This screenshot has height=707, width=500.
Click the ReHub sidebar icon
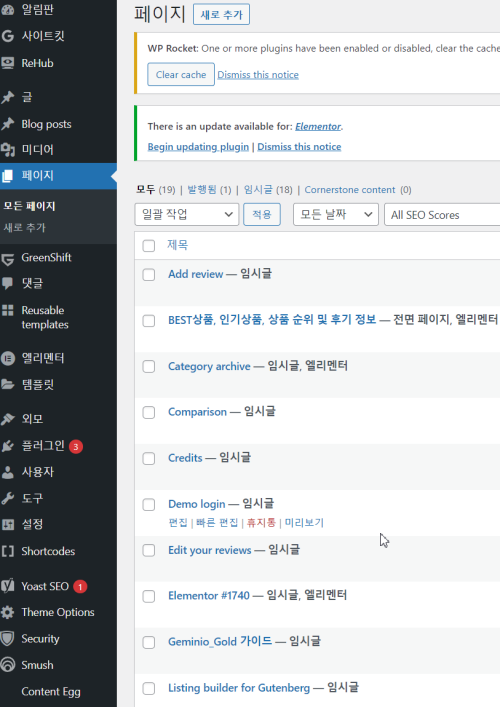[7, 63]
